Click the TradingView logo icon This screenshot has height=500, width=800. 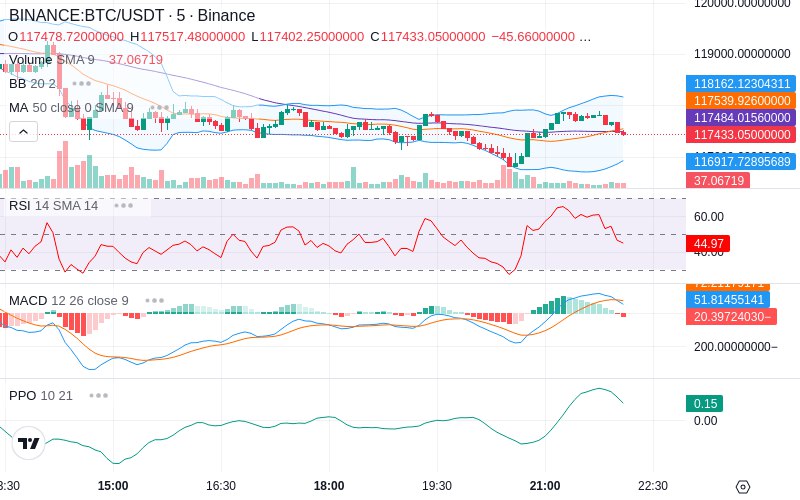(x=29, y=443)
